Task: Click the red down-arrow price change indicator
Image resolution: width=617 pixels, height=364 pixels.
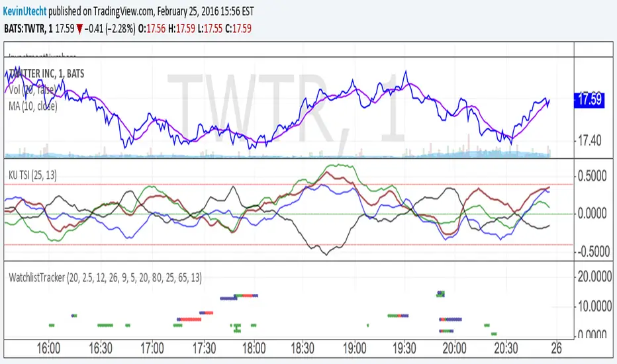Action: click(x=79, y=29)
